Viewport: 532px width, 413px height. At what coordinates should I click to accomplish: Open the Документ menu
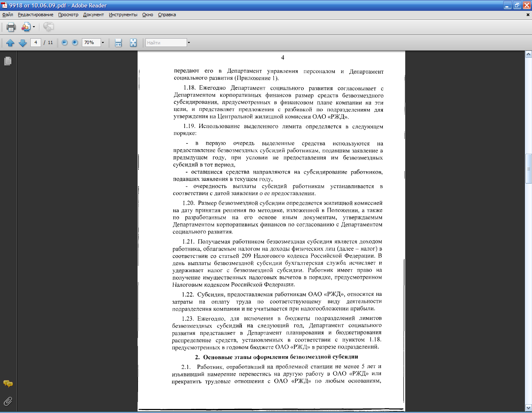click(x=94, y=15)
